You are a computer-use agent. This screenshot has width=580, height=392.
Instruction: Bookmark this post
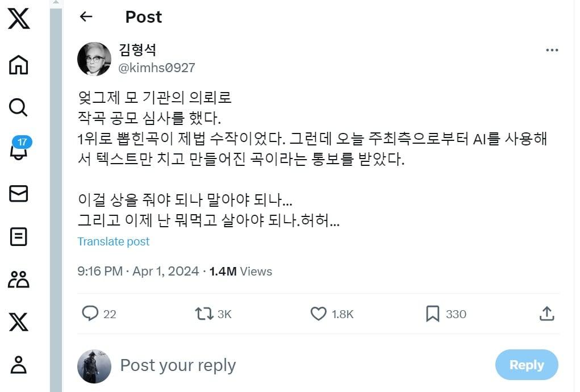433,314
